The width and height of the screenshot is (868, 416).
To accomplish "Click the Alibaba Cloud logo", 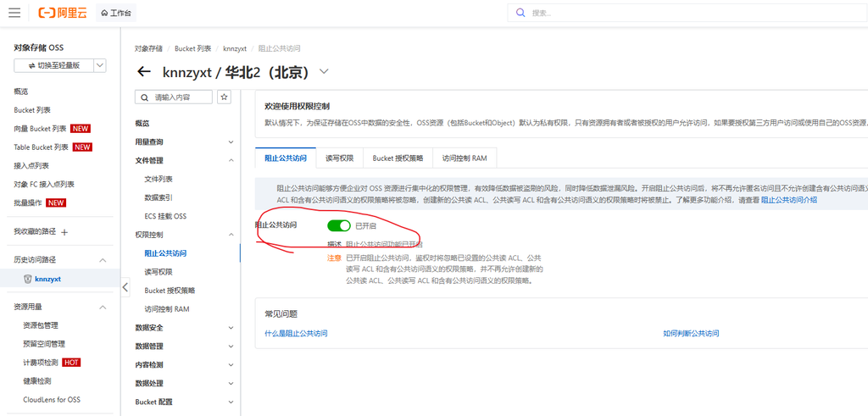I will (x=63, y=13).
